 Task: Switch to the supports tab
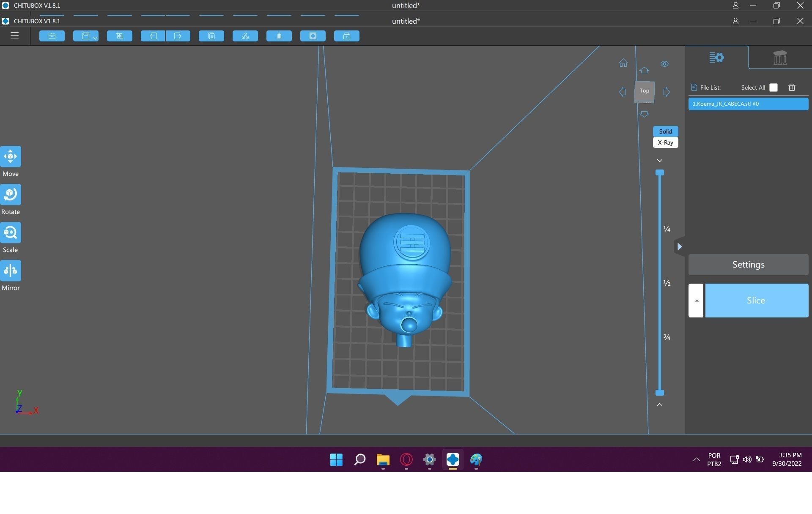click(x=779, y=57)
